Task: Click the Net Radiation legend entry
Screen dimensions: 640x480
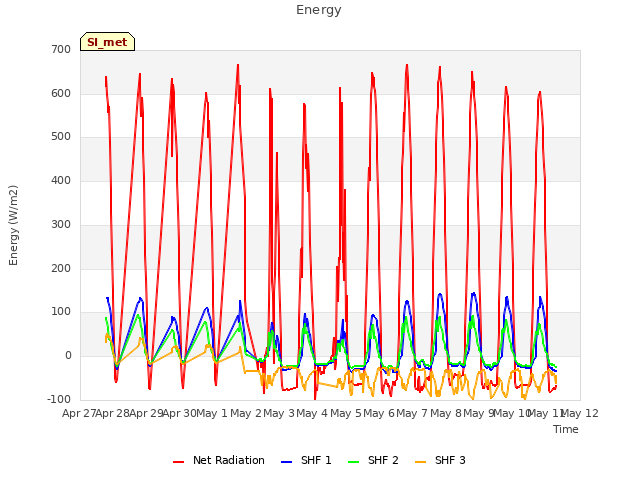Action: click(x=219, y=460)
